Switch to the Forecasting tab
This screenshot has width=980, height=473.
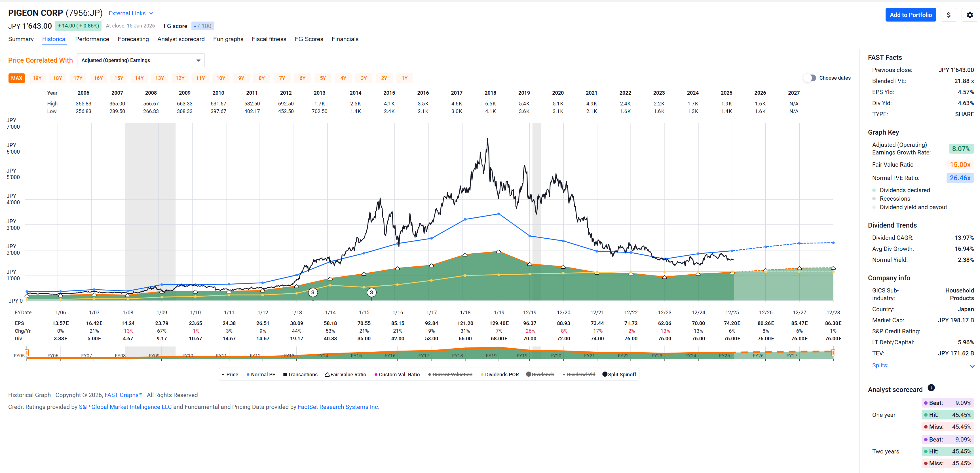(x=133, y=39)
